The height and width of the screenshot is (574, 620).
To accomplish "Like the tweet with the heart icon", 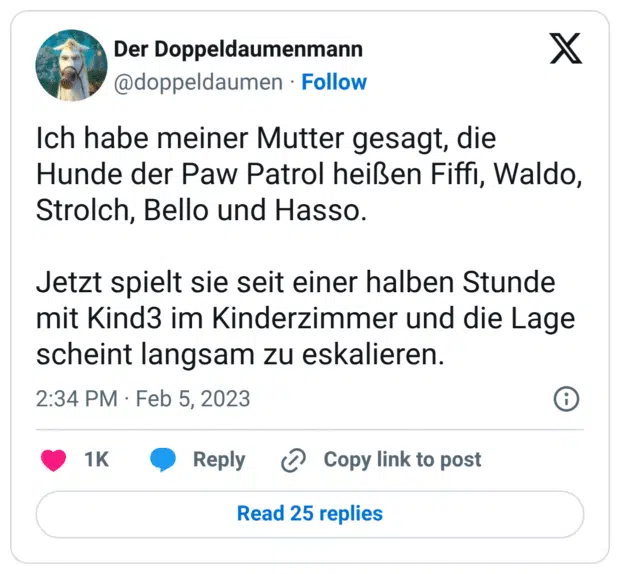I will click(x=53, y=460).
